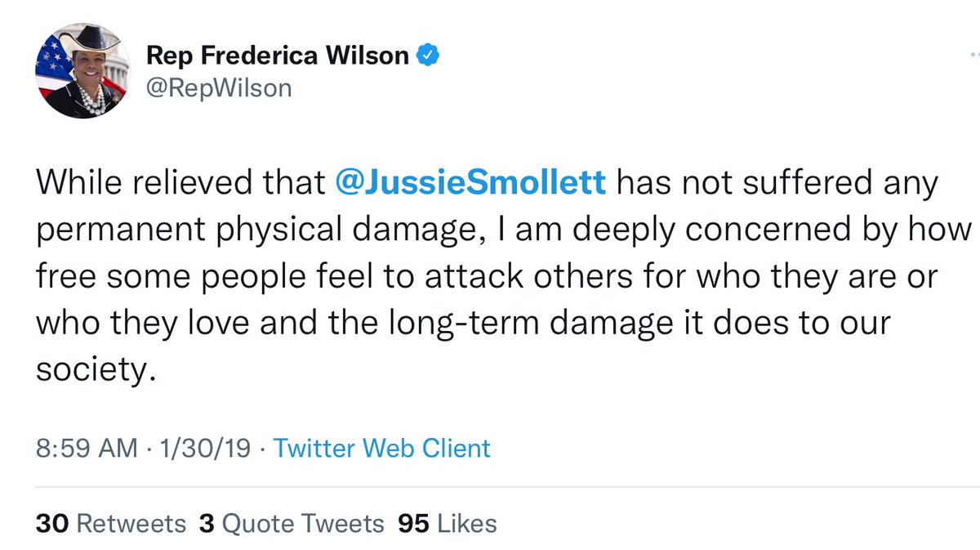The height and width of the screenshot is (550, 980).
Task: Open the Twitter Web Client source link
Action: pyautogui.click(x=381, y=449)
